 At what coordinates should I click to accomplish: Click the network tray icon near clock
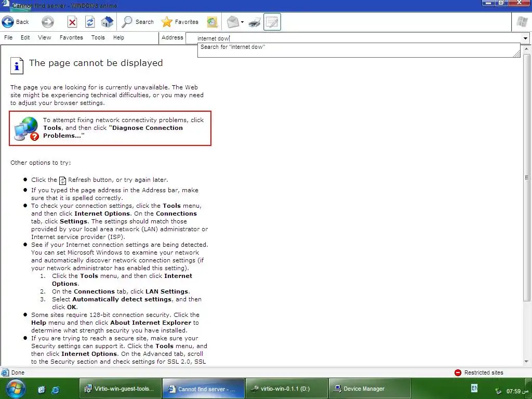click(498, 391)
